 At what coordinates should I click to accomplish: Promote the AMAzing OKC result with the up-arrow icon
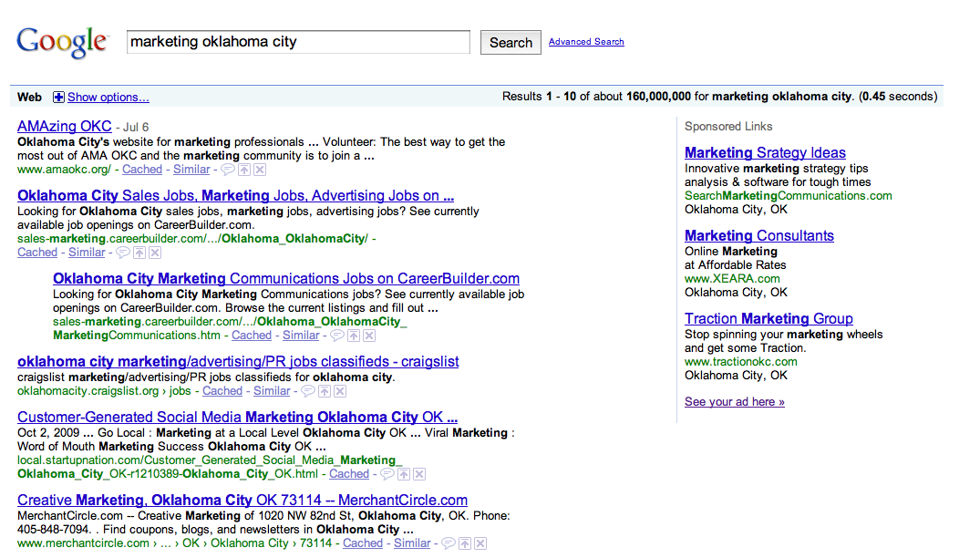click(x=244, y=170)
